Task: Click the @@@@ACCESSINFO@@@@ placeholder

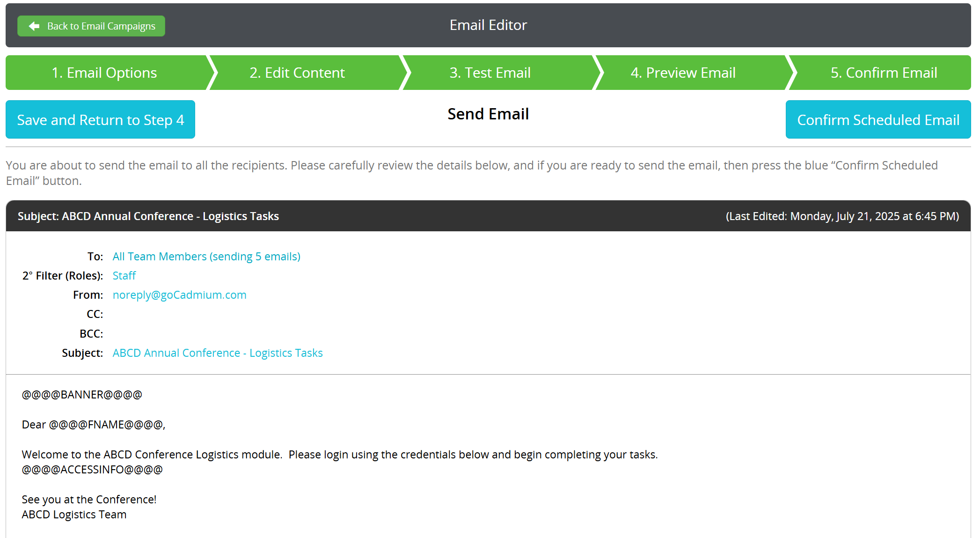Action: (x=92, y=470)
